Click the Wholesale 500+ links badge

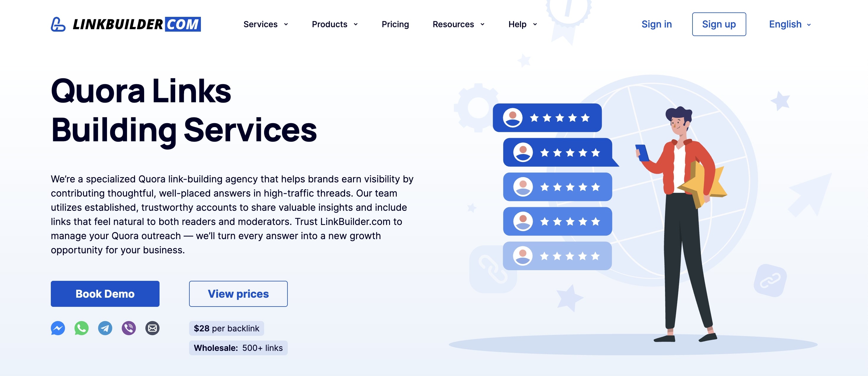(x=238, y=348)
